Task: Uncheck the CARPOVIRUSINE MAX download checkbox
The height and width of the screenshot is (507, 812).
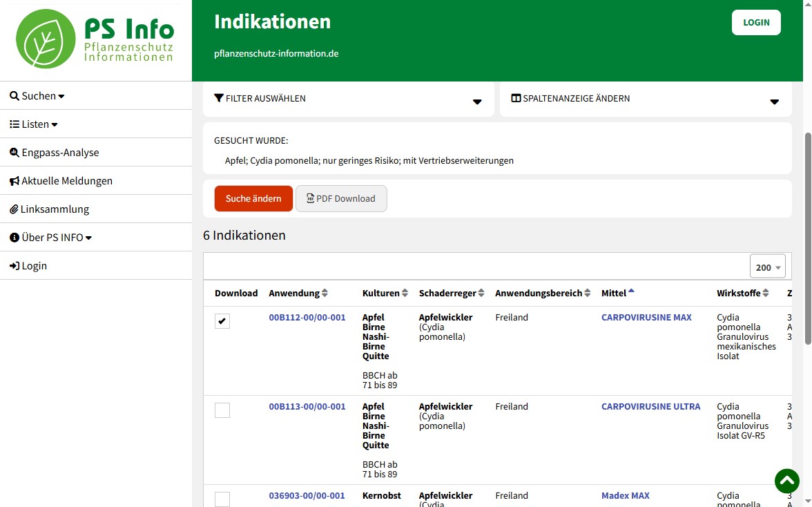Action: point(222,321)
